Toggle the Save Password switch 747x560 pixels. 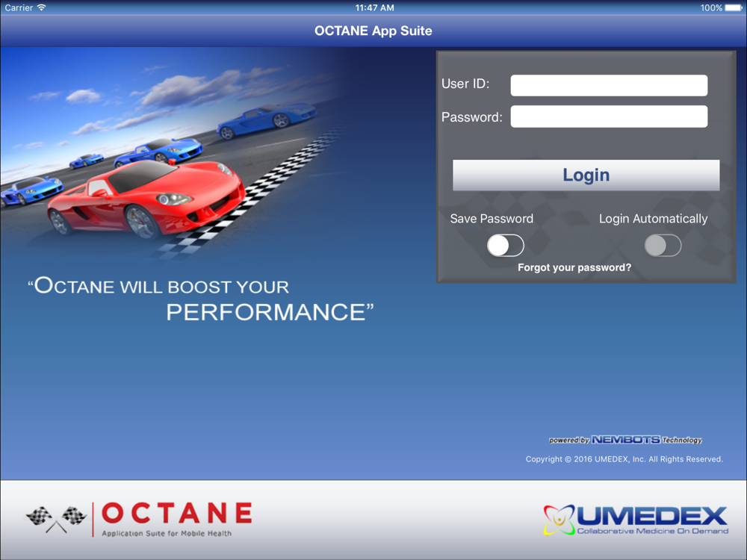(506, 246)
